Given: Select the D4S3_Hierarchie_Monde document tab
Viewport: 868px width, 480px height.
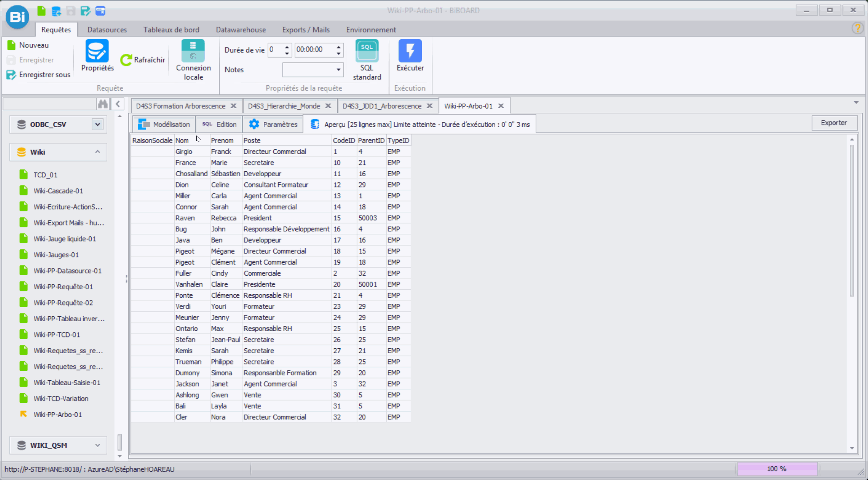Looking at the screenshot, I should coord(284,106).
